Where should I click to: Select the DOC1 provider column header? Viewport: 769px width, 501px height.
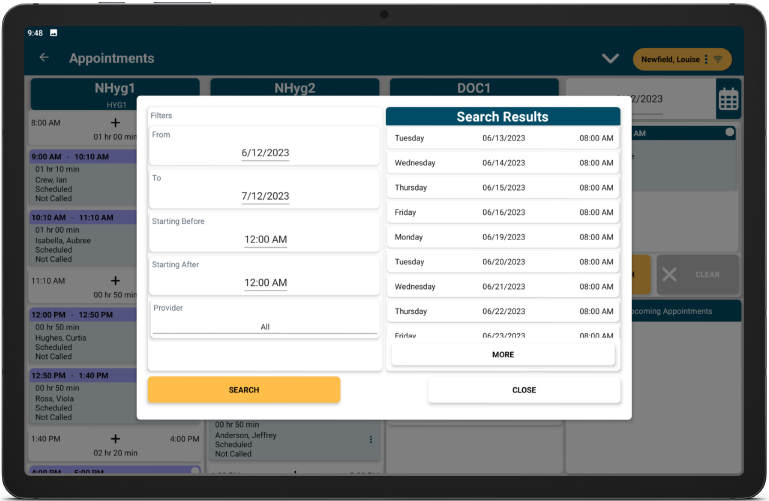click(474, 89)
